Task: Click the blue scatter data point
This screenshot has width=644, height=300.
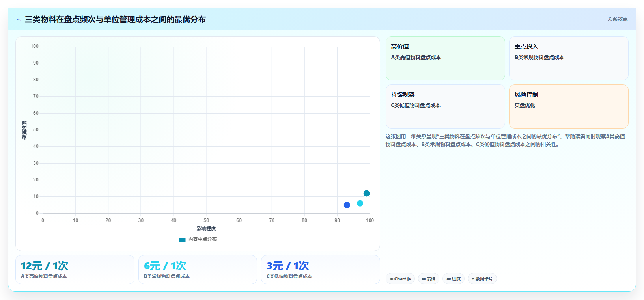Action: (347, 205)
